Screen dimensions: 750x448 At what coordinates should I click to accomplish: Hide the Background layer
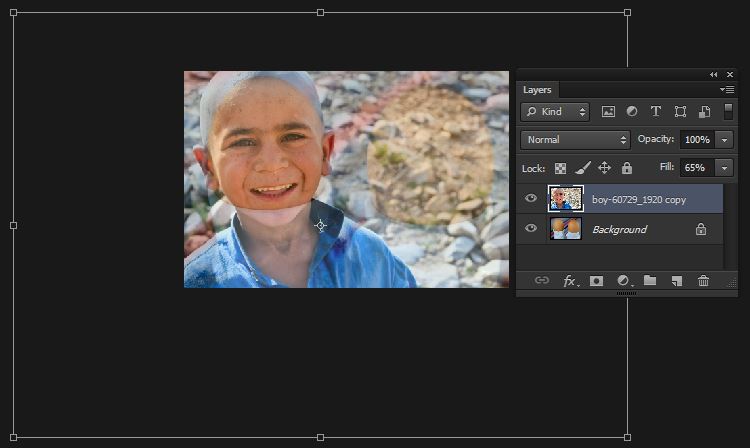click(530, 229)
